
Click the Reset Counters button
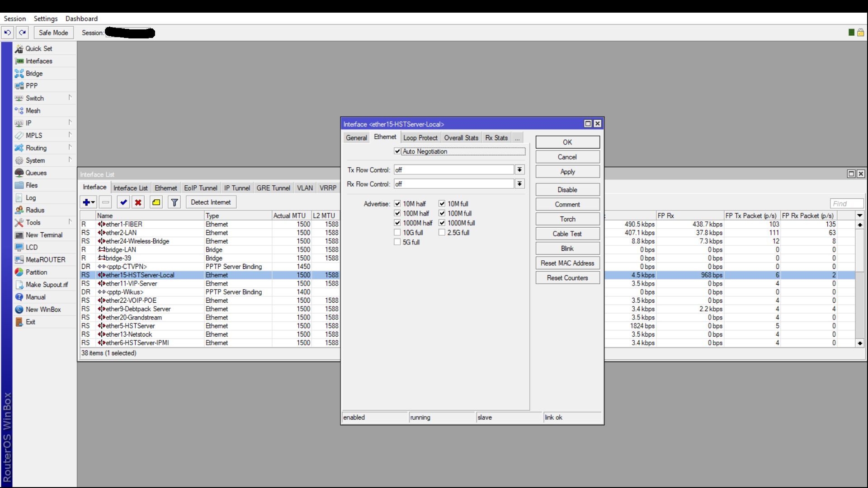(x=567, y=278)
